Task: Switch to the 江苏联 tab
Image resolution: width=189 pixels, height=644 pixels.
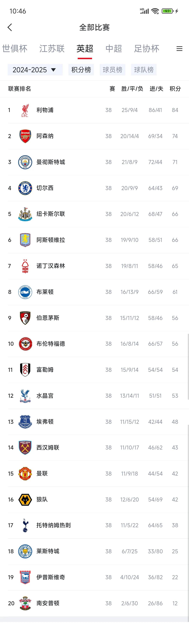Action: pyautogui.click(x=52, y=48)
